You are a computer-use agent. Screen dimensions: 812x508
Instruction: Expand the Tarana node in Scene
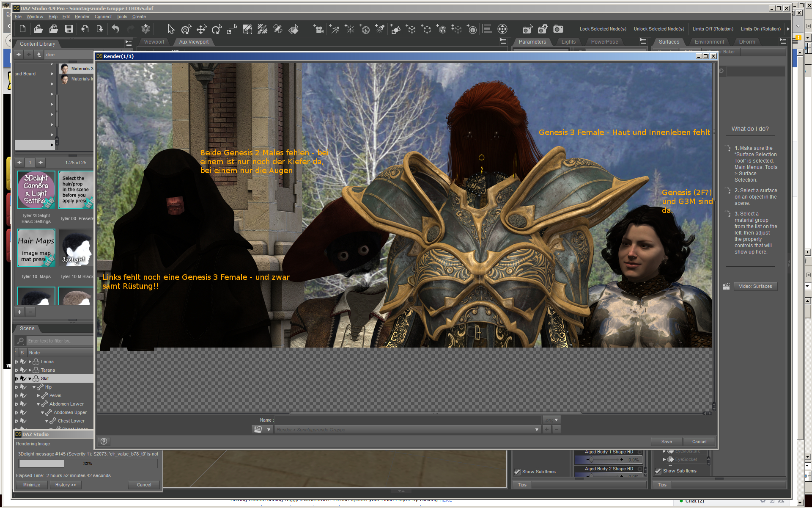(30, 370)
